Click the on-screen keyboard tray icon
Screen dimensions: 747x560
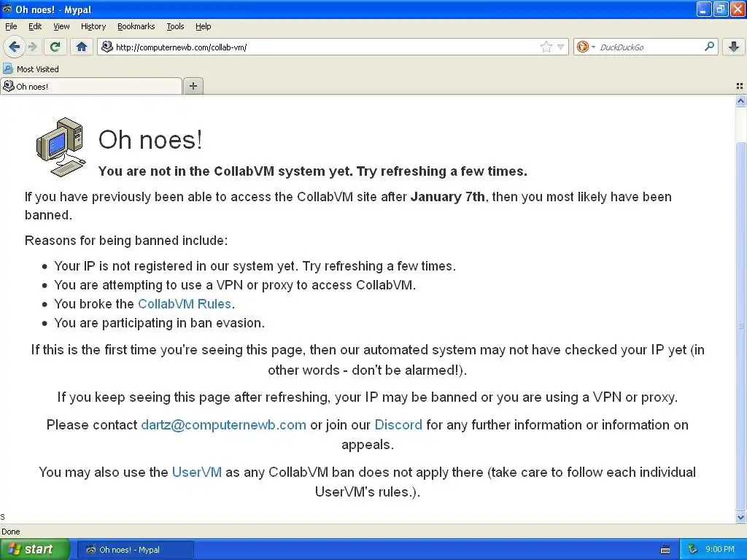point(665,550)
